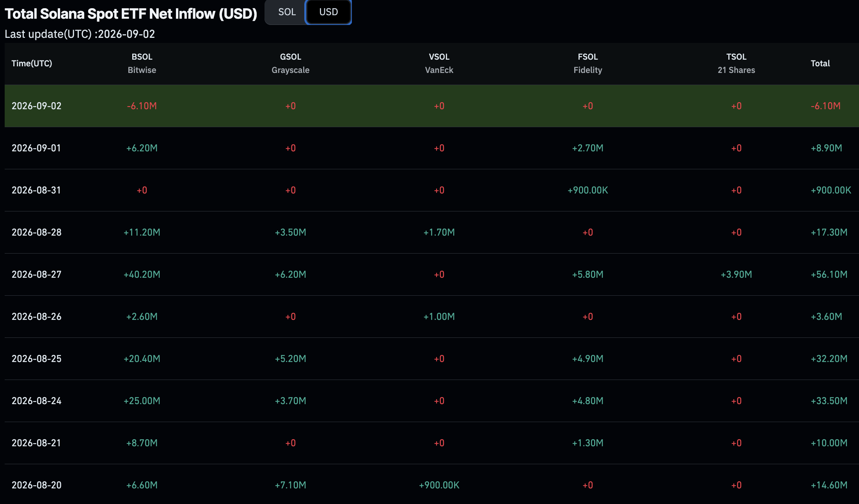This screenshot has height=504, width=859.
Task: Click the +1.70M VSOL value
Action: pyautogui.click(x=439, y=232)
